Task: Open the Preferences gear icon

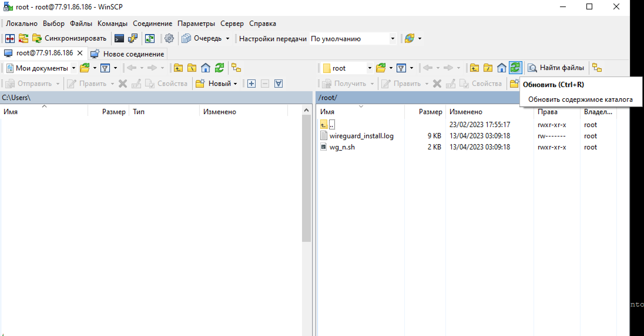Action: (x=169, y=39)
